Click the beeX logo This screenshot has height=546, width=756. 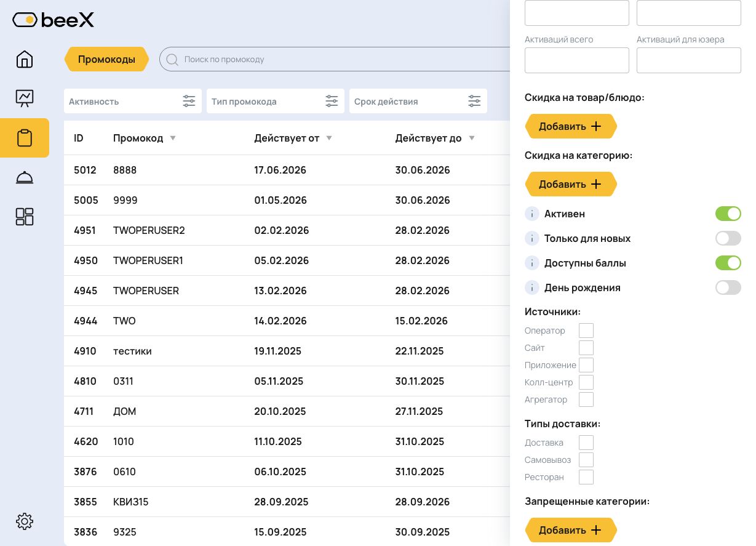click(54, 20)
